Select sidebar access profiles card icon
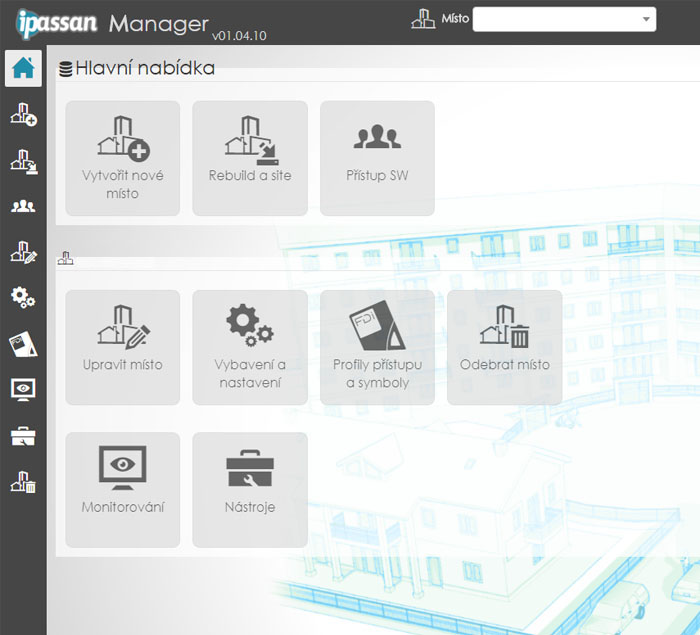The image size is (700, 635). 23,345
